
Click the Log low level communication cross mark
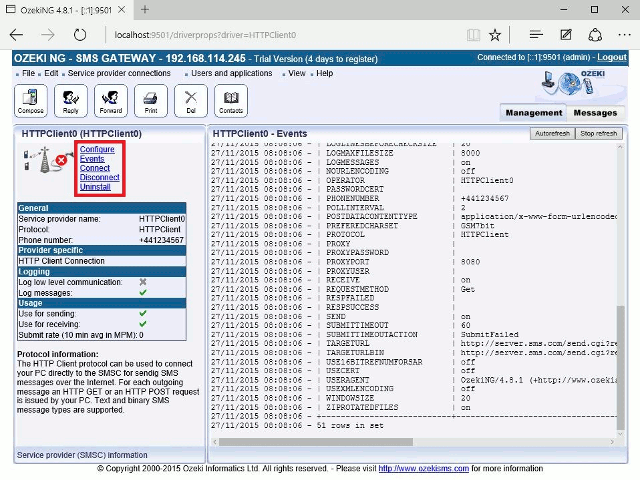143,282
